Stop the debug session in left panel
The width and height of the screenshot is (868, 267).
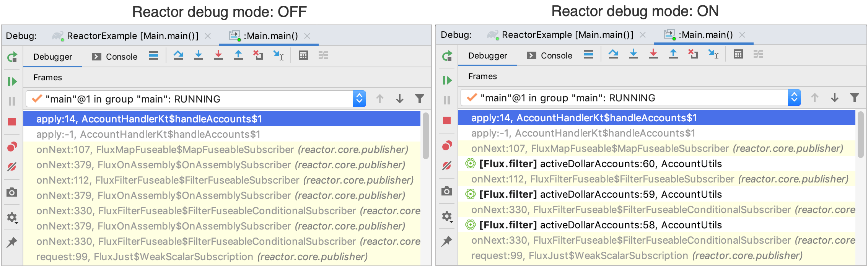pos(12,122)
